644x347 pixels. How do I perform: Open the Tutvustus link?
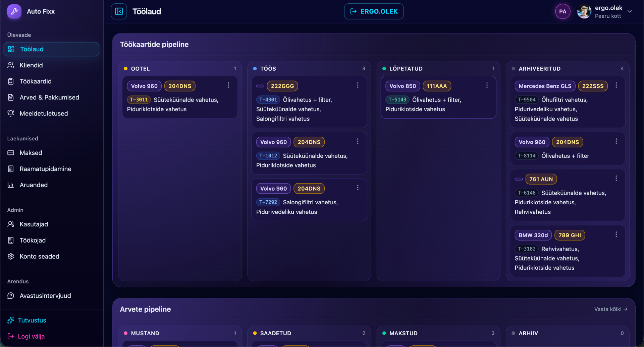26,320
